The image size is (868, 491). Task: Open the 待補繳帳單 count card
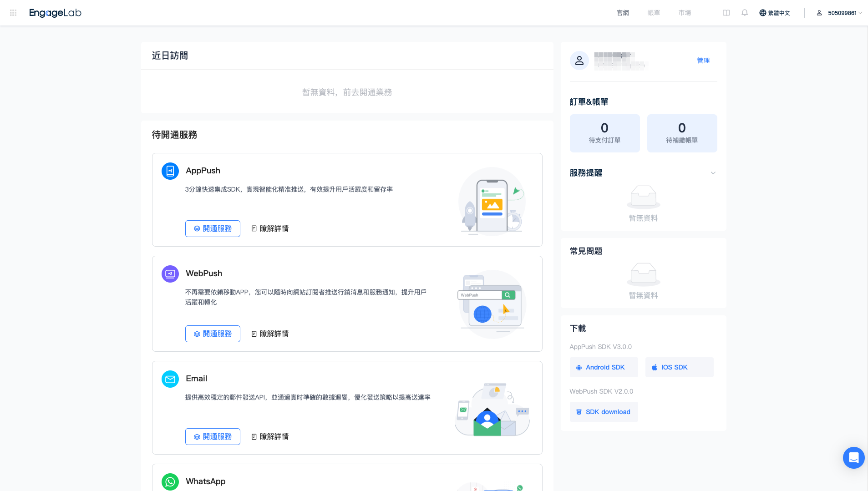[x=682, y=133]
